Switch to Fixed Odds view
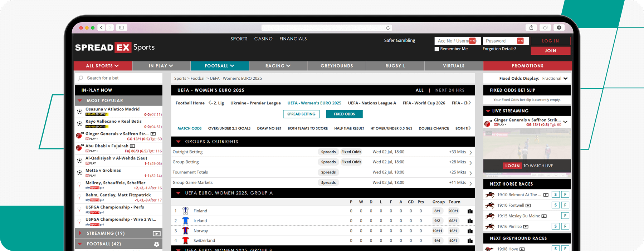This screenshot has height=251, width=644. pyautogui.click(x=344, y=114)
